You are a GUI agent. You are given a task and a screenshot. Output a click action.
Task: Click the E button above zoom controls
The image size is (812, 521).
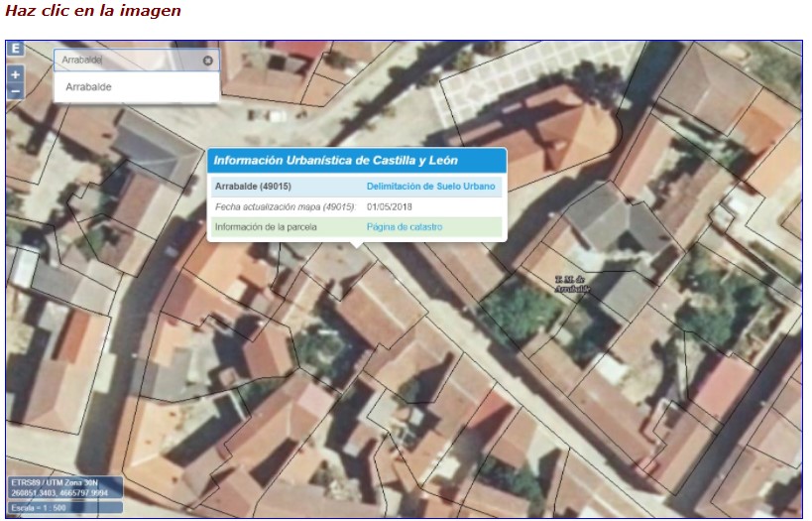(x=14, y=49)
